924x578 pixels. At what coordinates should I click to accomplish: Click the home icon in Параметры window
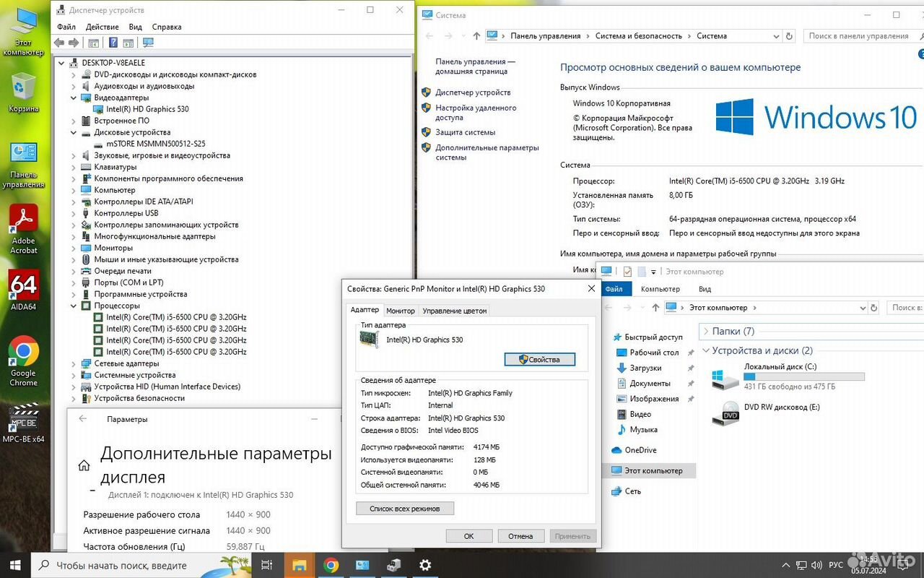pyautogui.click(x=84, y=465)
